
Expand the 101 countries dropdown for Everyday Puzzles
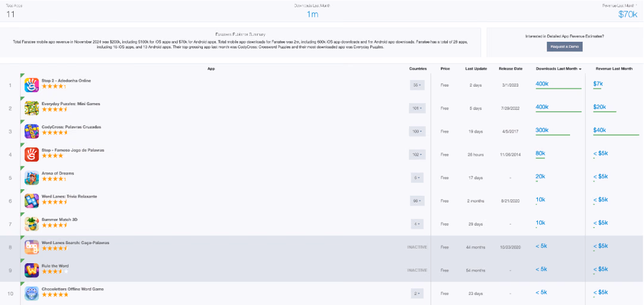(417, 108)
